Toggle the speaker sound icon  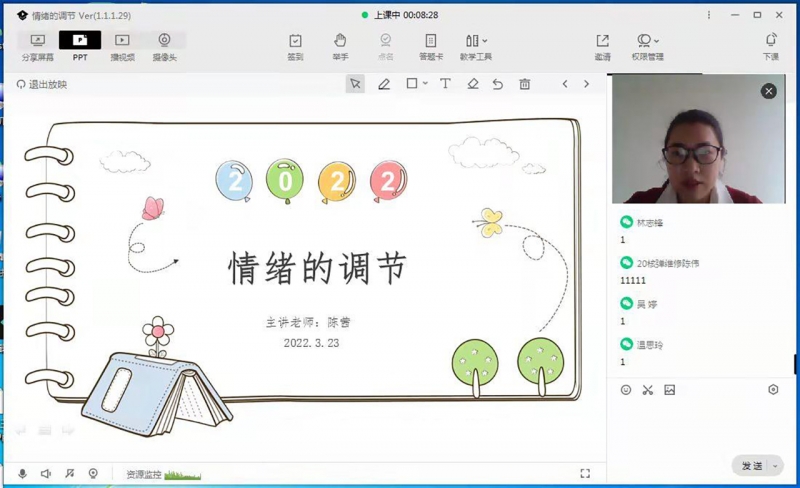(46, 474)
